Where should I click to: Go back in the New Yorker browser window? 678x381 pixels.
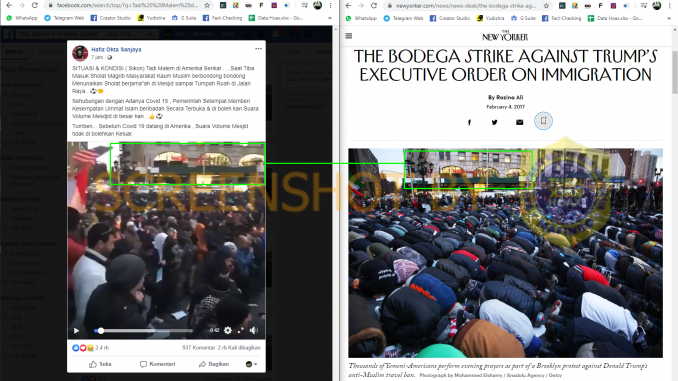[x=349, y=6]
